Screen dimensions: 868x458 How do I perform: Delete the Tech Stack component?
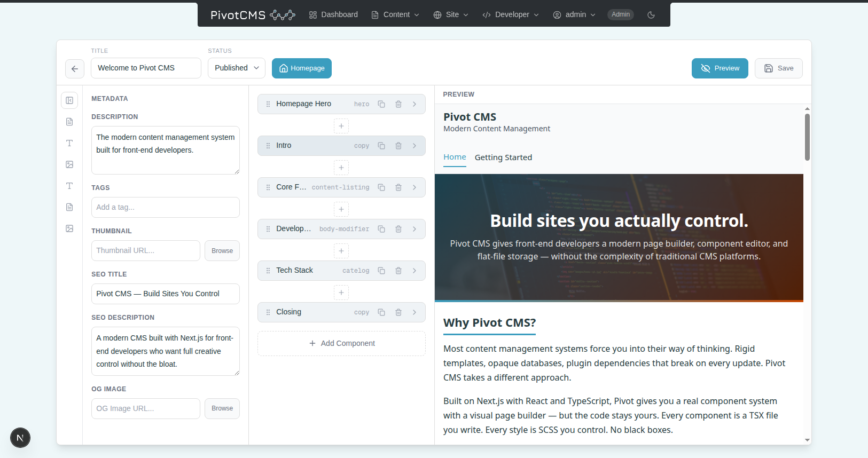(x=398, y=271)
